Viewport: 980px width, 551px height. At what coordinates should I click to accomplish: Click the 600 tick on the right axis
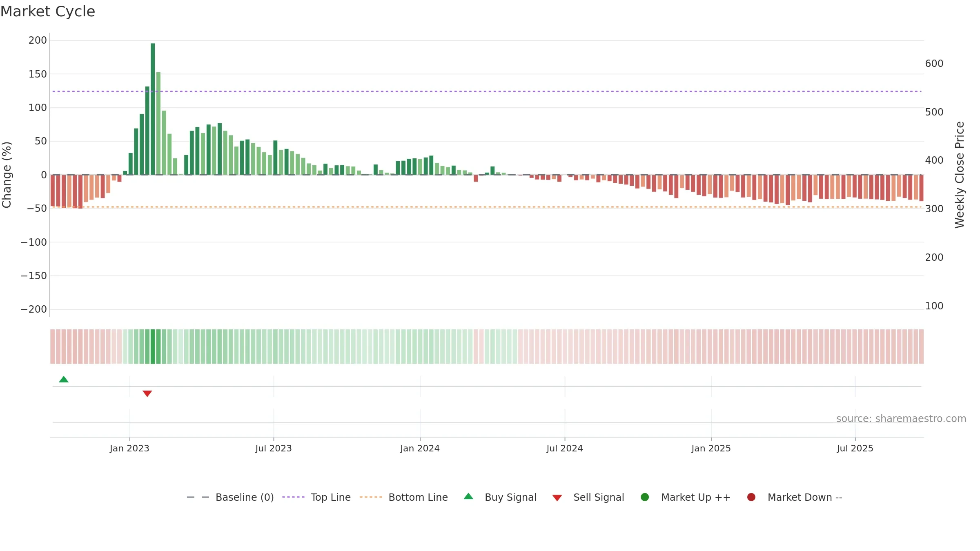(934, 64)
